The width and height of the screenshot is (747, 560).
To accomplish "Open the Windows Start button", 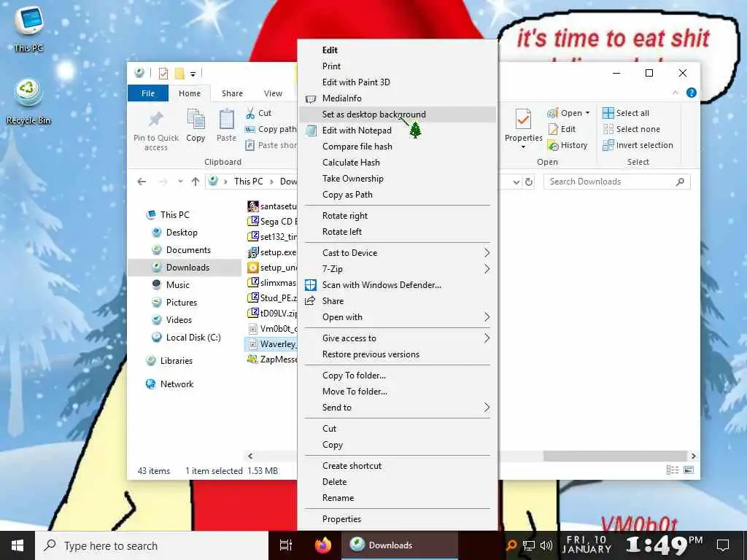I will click(18, 545).
